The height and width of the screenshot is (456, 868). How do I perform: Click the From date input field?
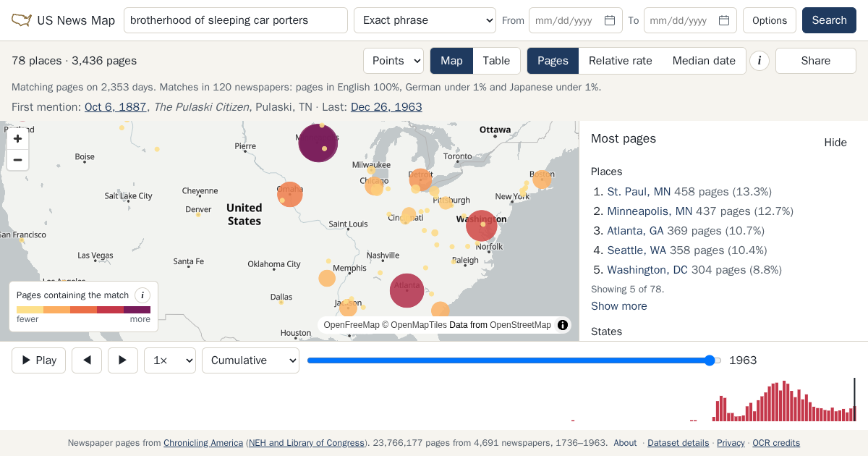click(576, 20)
